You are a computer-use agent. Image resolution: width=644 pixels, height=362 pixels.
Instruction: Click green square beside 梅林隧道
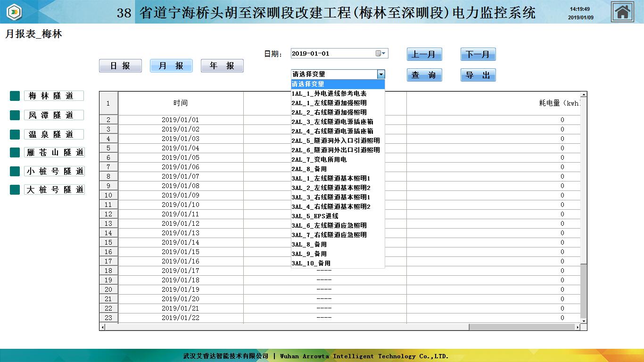click(15, 96)
